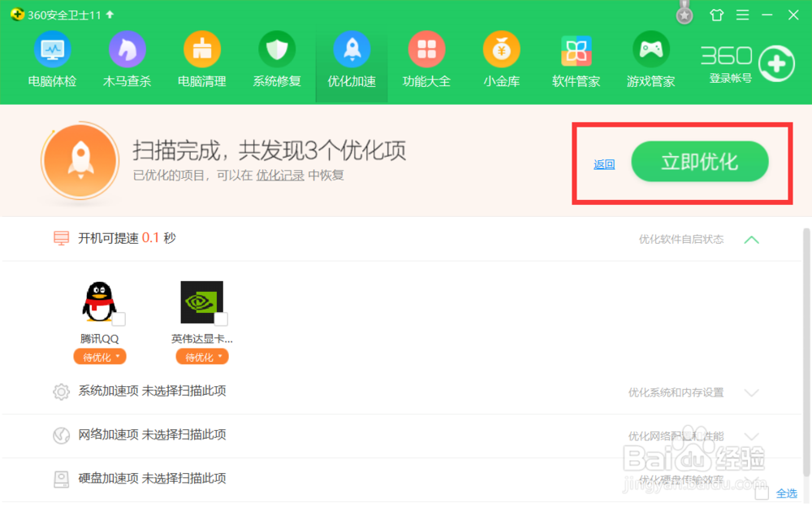Launch 系统修复 (System Repair)
Viewport: 812px width, 512px height.
(277, 59)
